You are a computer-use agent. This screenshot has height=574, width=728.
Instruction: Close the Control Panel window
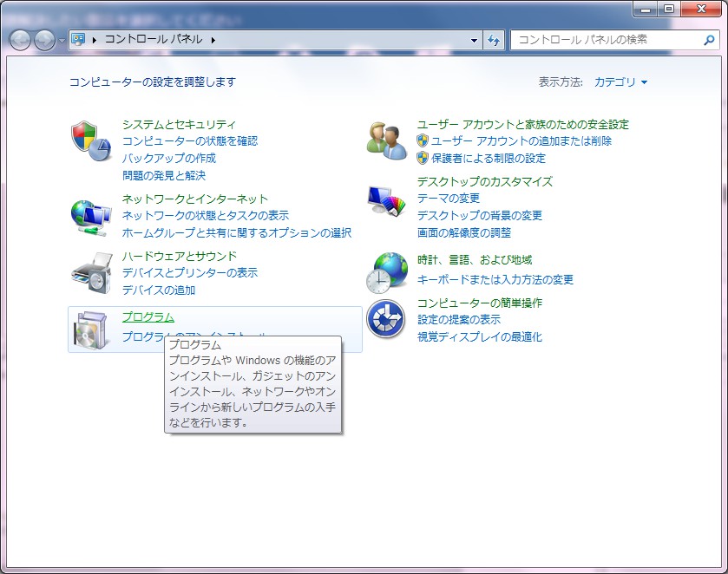click(x=701, y=9)
